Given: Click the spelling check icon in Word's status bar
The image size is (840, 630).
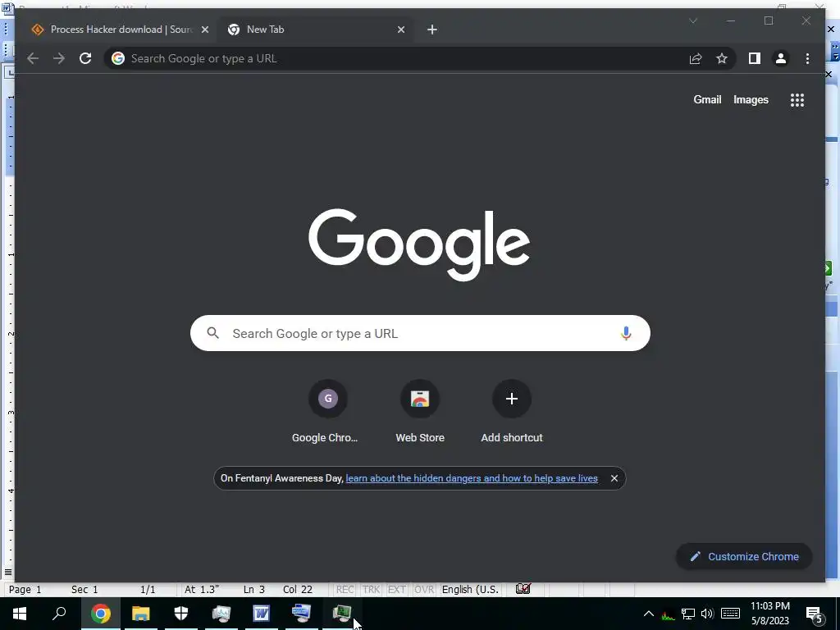Looking at the screenshot, I should (523, 589).
